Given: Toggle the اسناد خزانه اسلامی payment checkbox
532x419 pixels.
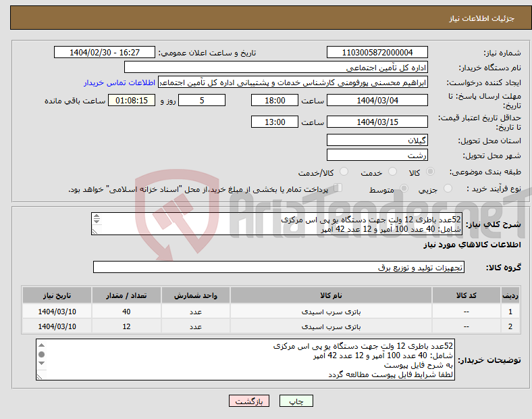Looking at the screenshot, I should click(x=338, y=188).
